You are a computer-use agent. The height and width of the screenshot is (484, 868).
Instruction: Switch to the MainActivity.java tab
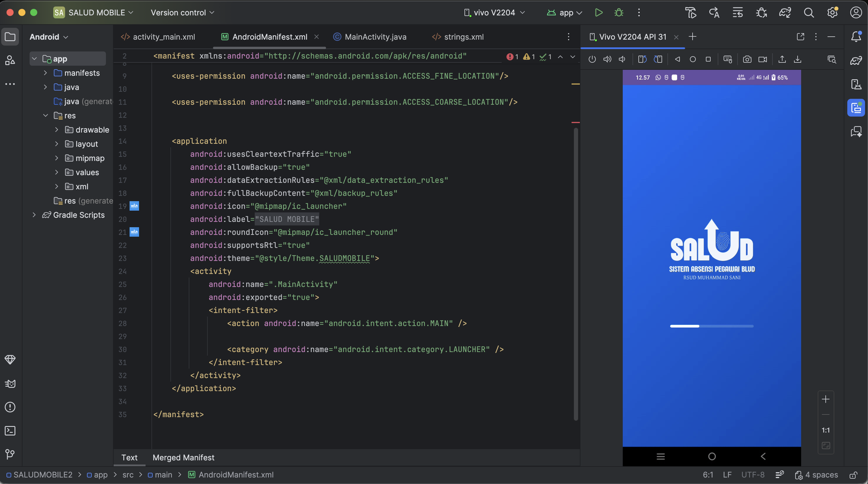click(370, 37)
